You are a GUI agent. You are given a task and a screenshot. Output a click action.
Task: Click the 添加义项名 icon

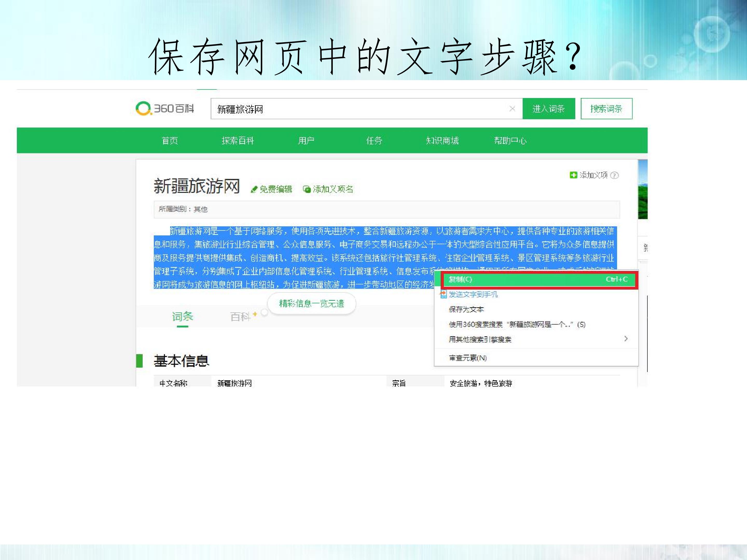(x=307, y=189)
